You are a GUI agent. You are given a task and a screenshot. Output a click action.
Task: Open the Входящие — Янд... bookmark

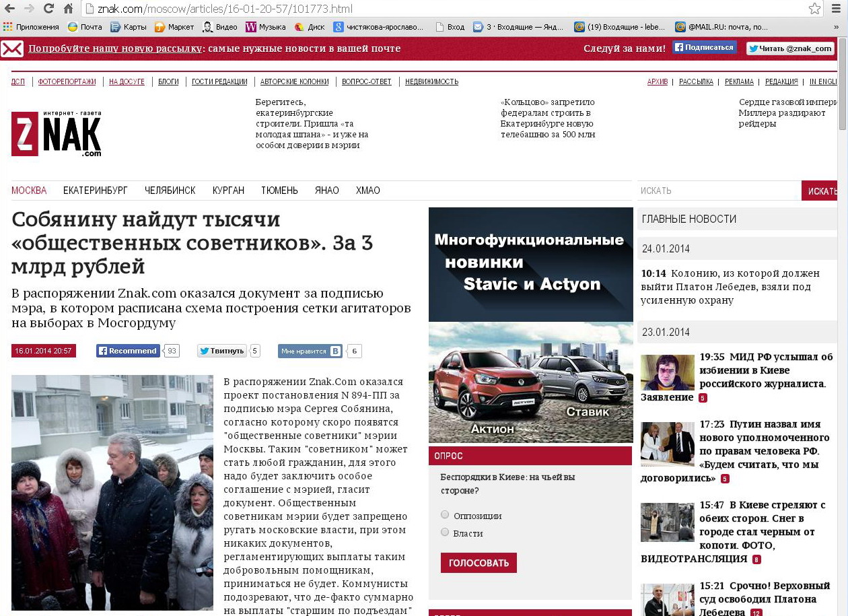pos(518,27)
